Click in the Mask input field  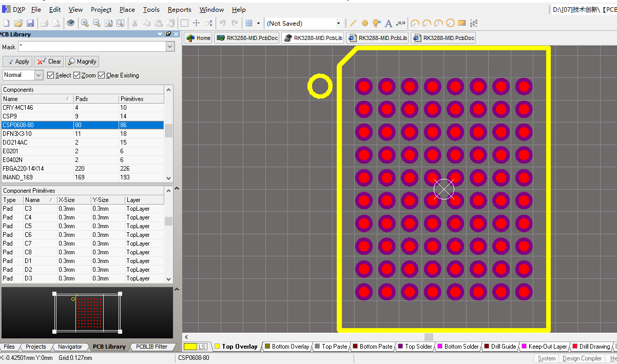(92, 47)
